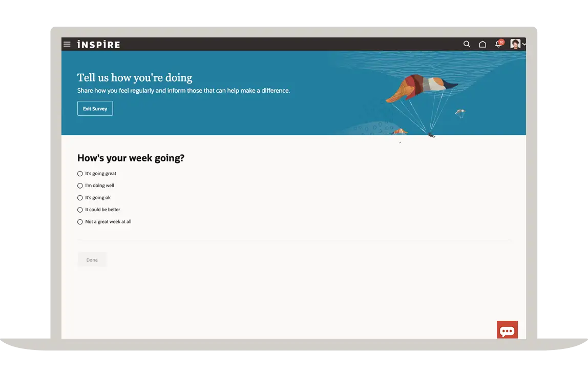Mark "Not a great week at all"
Viewport: 588px width, 371px height.
click(80, 222)
